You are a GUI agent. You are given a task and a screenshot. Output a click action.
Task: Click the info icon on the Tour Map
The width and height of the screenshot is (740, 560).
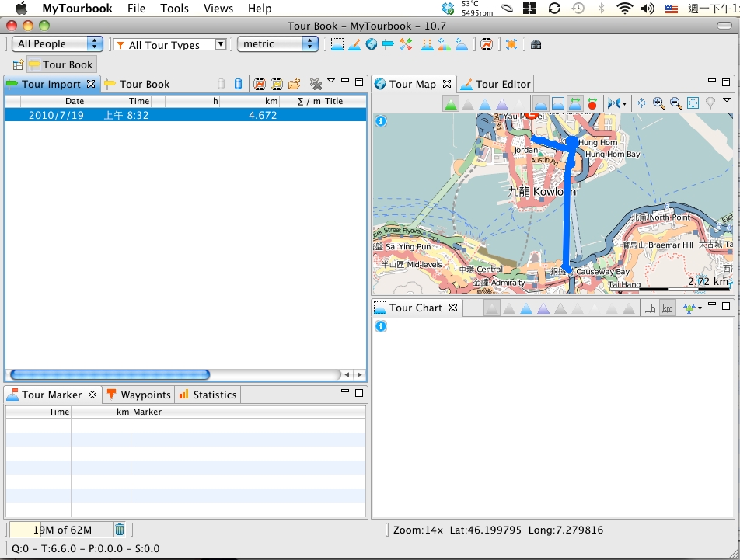[381, 121]
